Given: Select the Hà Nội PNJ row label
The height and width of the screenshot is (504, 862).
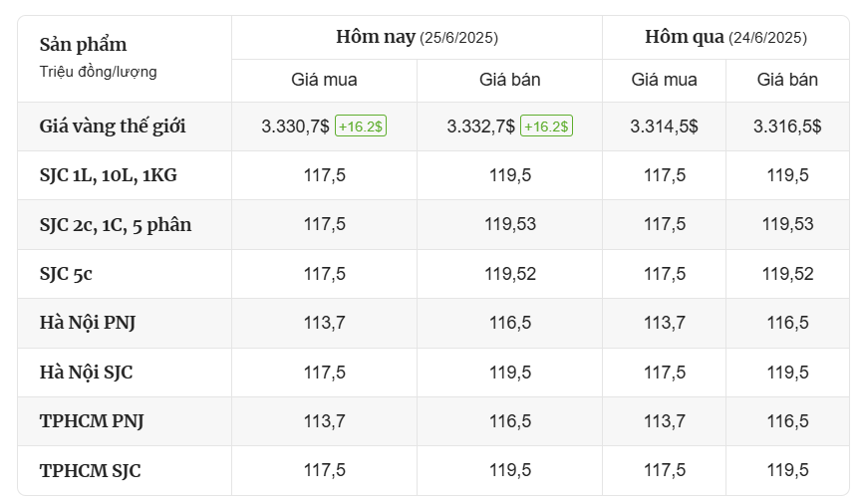Looking at the screenshot, I should (x=88, y=323).
